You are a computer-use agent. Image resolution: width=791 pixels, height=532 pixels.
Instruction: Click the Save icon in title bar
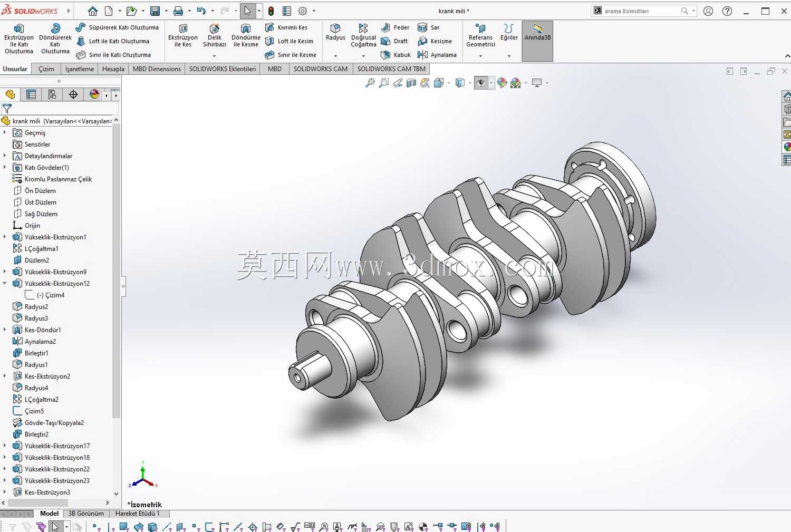155,11
